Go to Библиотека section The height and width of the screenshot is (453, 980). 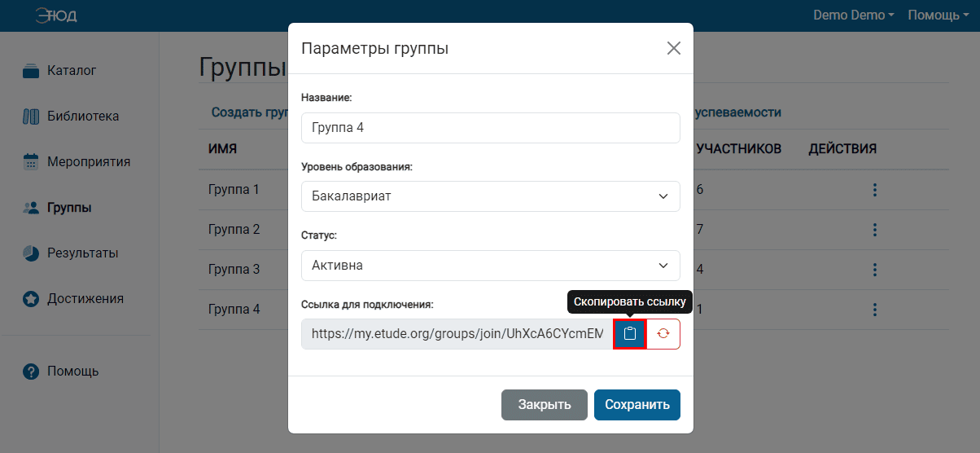(x=83, y=117)
